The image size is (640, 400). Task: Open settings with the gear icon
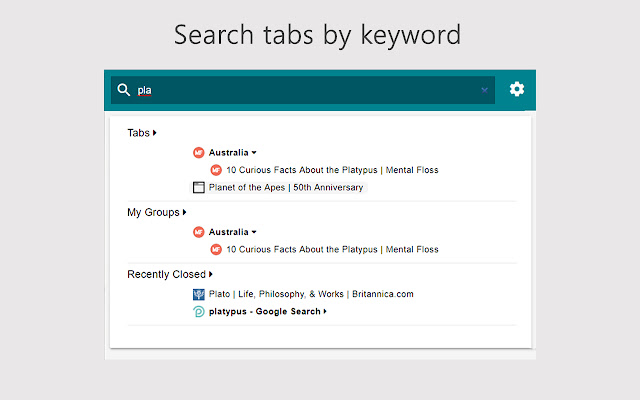pyautogui.click(x=517, y=89)
